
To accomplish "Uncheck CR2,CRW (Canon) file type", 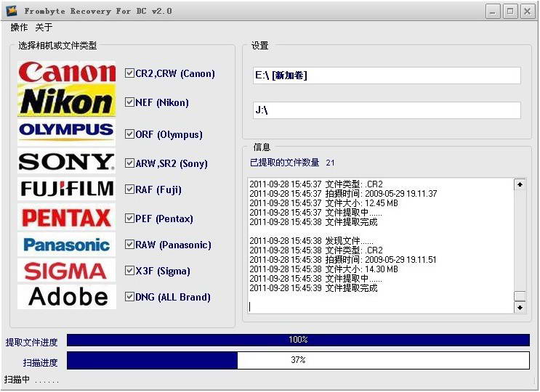I will (x=129, y=73).
